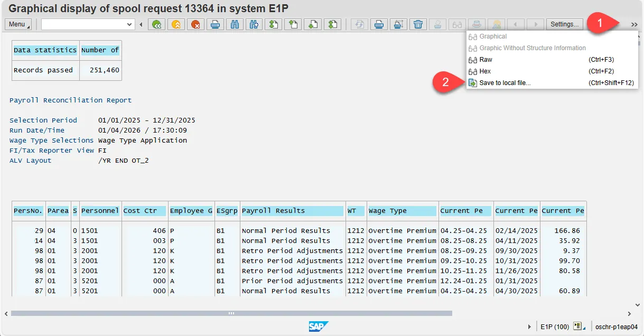Go to Previous Page icon
Viewport: 644px width, 336px height.
[x=293, y=24]
